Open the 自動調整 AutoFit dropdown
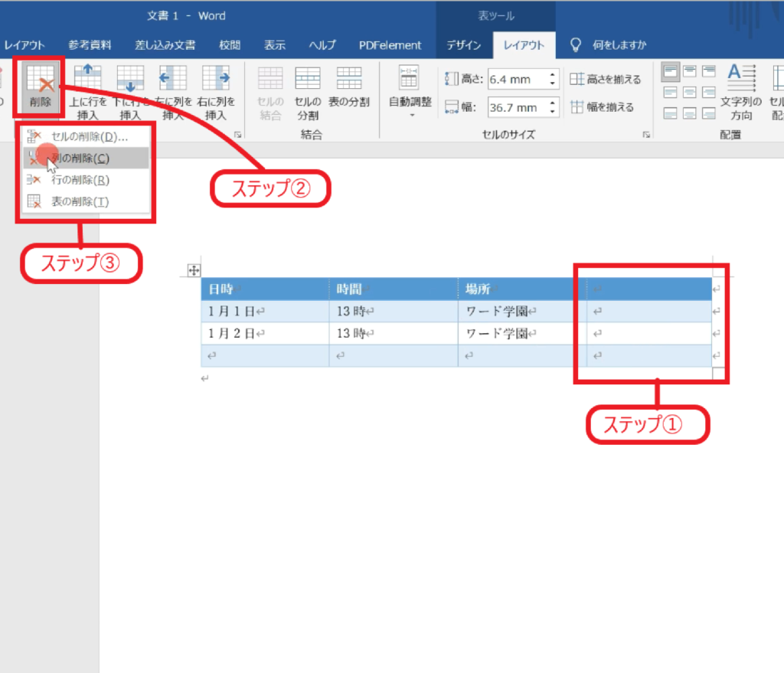 point(410,92)
